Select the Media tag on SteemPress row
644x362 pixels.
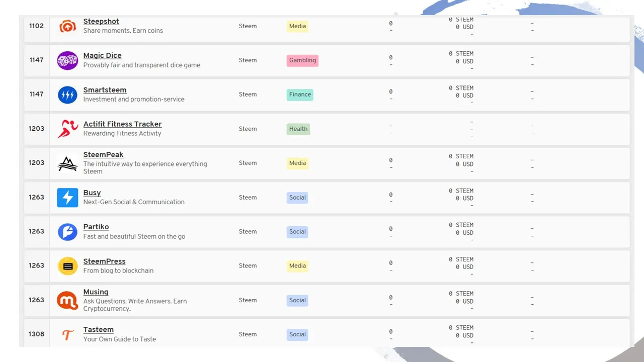tap(297, 266)
